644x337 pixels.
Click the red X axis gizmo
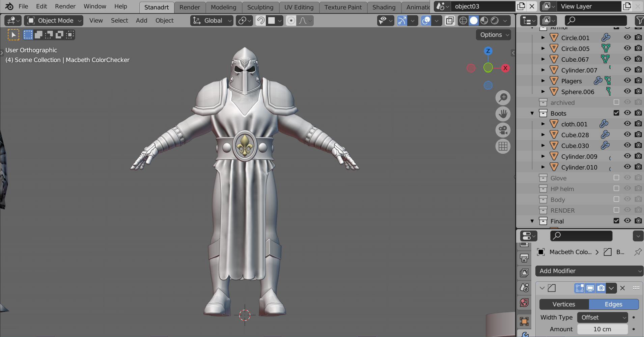pyautogui.click(x=505, y=68)
